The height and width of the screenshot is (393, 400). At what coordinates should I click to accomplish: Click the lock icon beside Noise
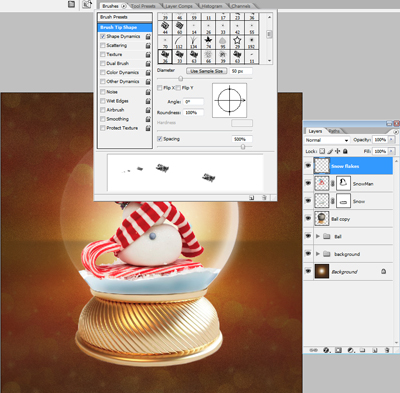coord(148,92)
